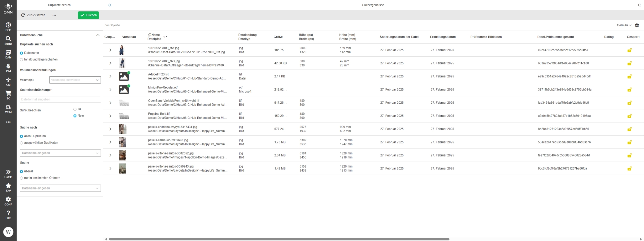Click the Dateiendung column header
The height and width of the screenshot is (241, 644).
click(x=247, y=35)
